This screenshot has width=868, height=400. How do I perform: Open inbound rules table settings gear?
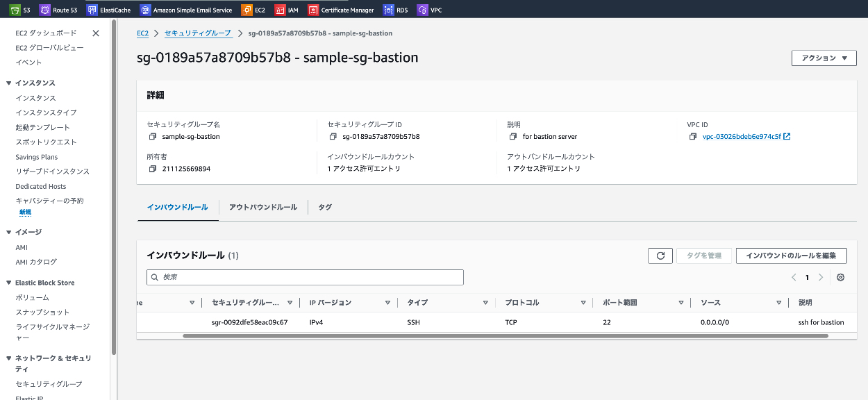(840, 277)
